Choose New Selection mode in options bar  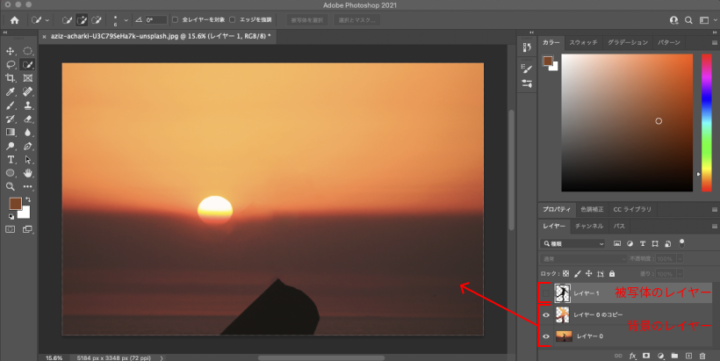[67, 20]
